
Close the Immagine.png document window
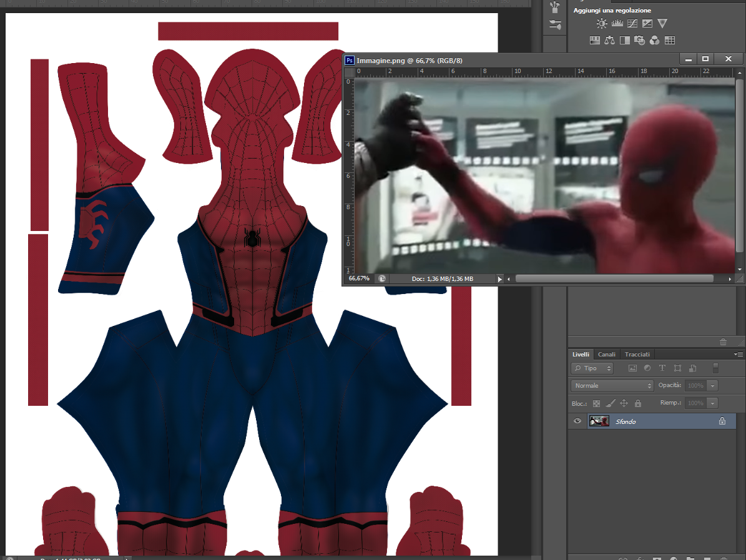[729, 59]
